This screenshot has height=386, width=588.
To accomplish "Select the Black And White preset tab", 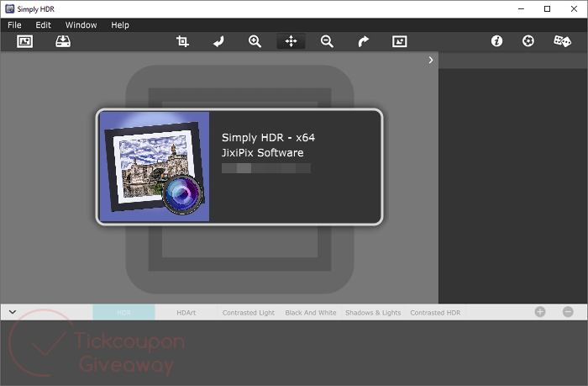I will pos(311,312).
